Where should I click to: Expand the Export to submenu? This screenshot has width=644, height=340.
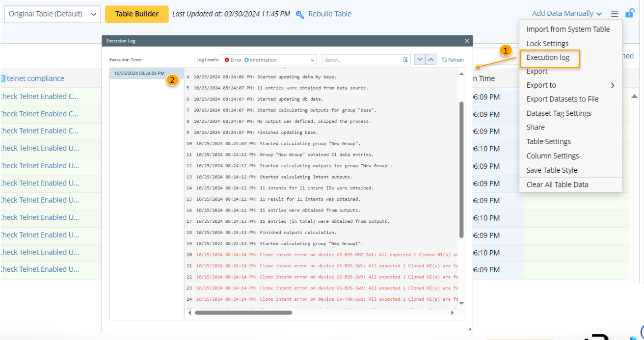click(x=570, y=85)
